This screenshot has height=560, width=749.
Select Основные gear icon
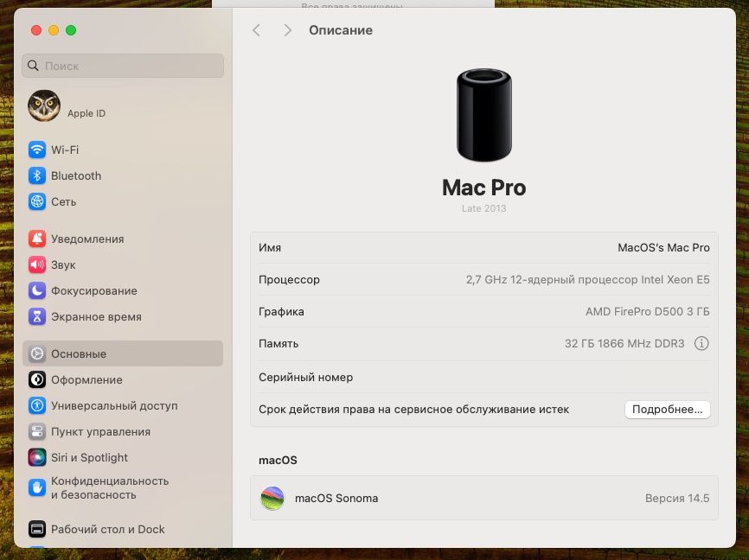(37, 353)
